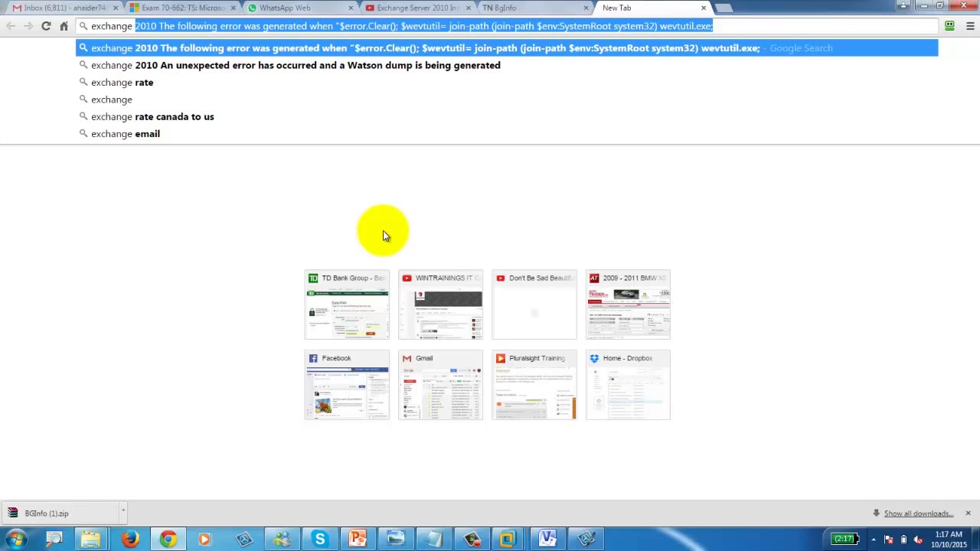Go to the home page icon
This screenshot has width=980, height=551.
click(x=64, y=26)
